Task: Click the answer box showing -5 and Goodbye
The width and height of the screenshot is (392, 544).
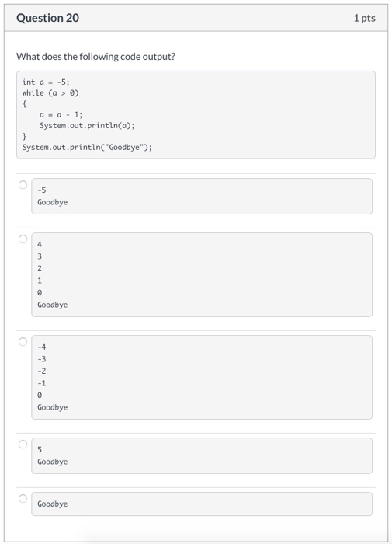Action: tap(202, 196)
